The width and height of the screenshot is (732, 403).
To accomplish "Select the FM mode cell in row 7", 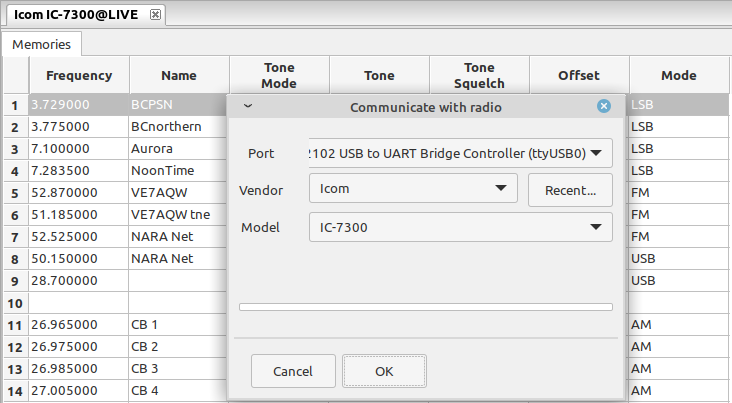I will (679, 236).
